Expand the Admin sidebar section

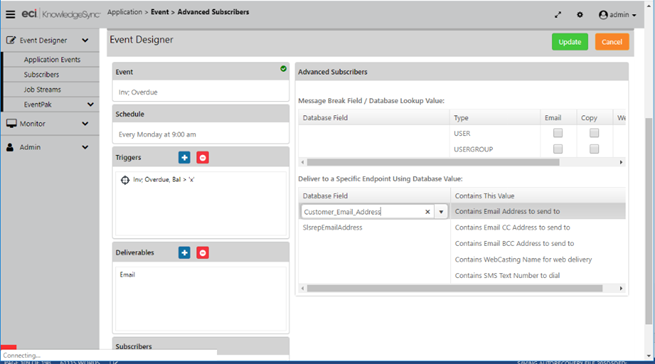(85, 147)
